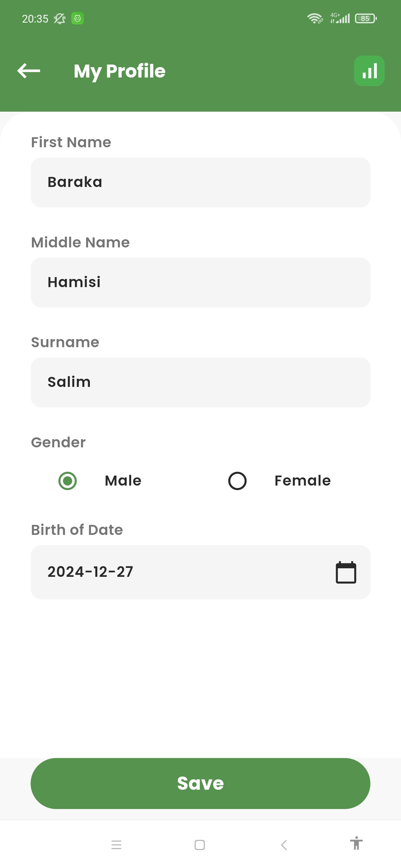
Task: Tap the green app notification icon
Action: pos(78,18)
